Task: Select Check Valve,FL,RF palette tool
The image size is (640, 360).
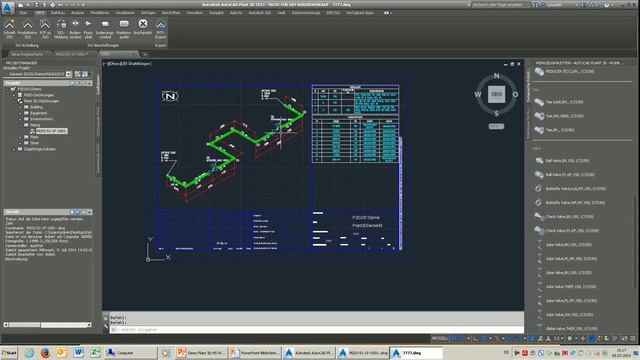Action: pos(567,231)
